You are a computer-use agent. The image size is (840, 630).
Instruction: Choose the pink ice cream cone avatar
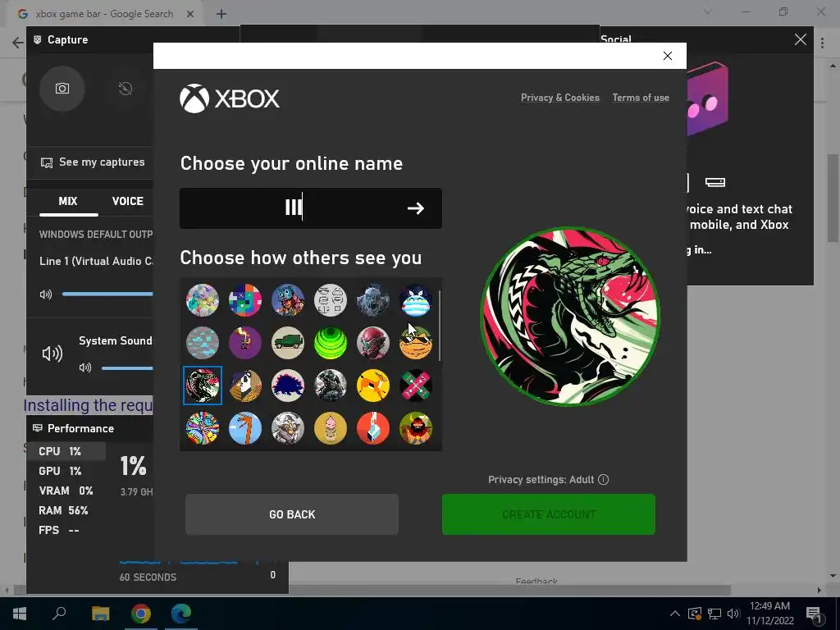point(331,428)
